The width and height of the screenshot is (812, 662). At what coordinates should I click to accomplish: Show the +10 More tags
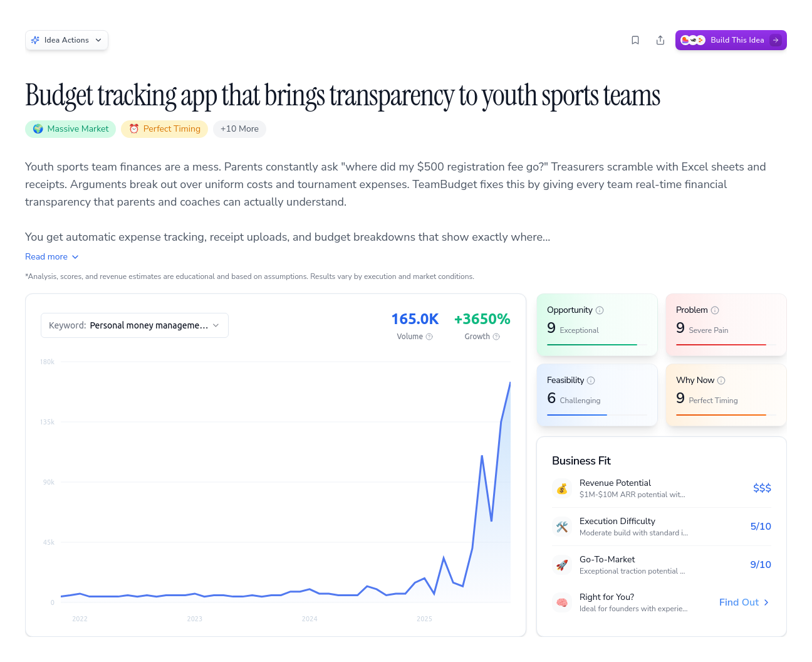pyautogui.click(x=239, y=129)
